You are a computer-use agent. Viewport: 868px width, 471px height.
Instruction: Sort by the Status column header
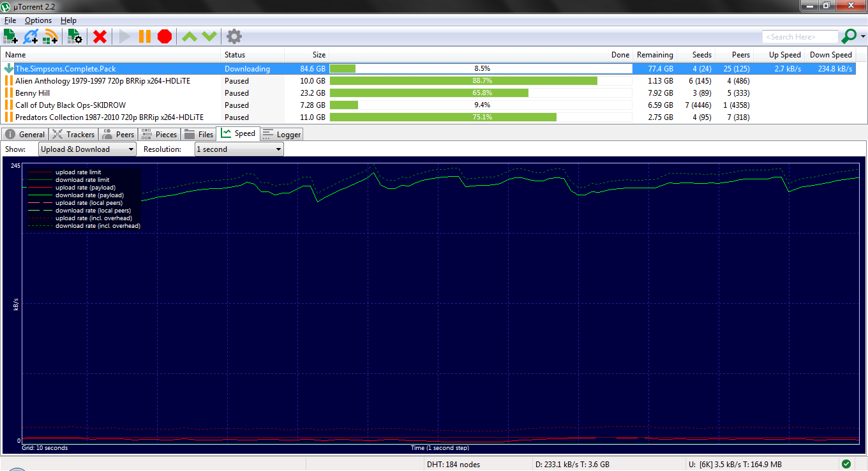pos(253,55)
